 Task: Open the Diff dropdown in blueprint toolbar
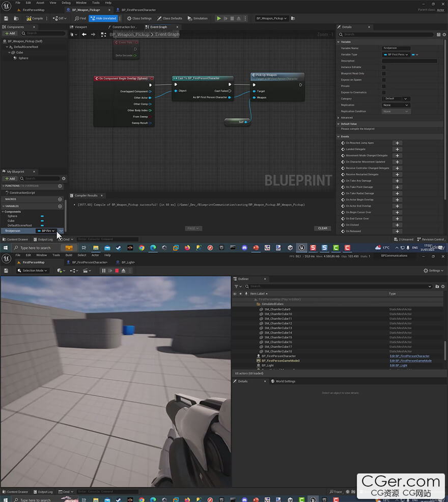(x=60, y=18)
